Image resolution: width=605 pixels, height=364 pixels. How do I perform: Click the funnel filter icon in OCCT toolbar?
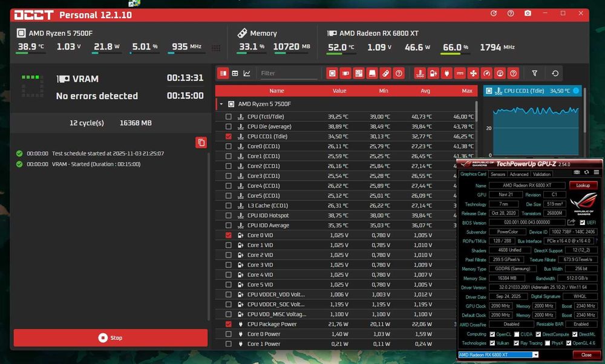coord(535,73)
